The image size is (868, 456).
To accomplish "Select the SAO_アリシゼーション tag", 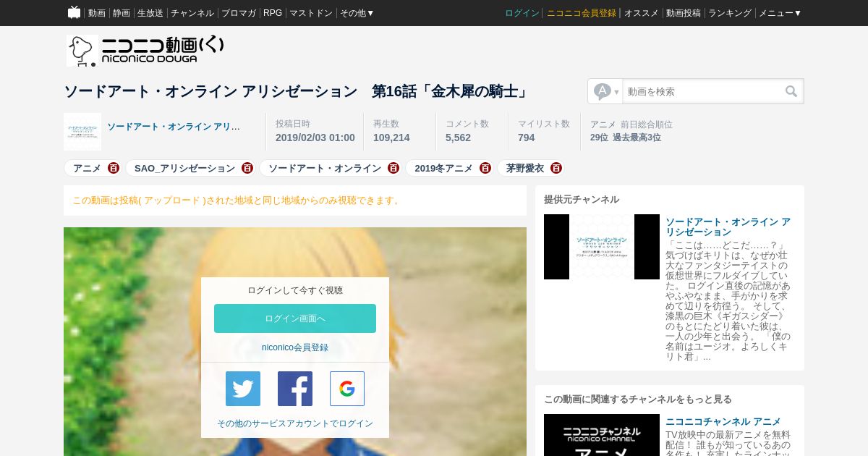I will (x=184, y=168).
